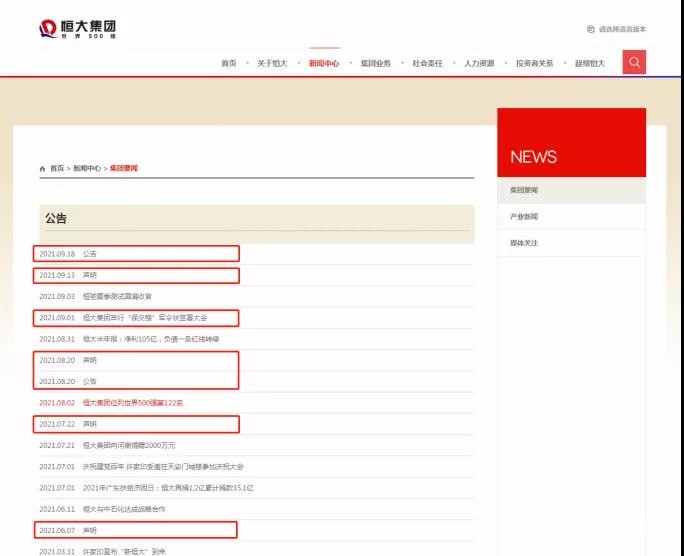Viewport: 684px width, 556px height.
Task: Open 人力资源 navigation item
Action: click(x=479, y=63)
